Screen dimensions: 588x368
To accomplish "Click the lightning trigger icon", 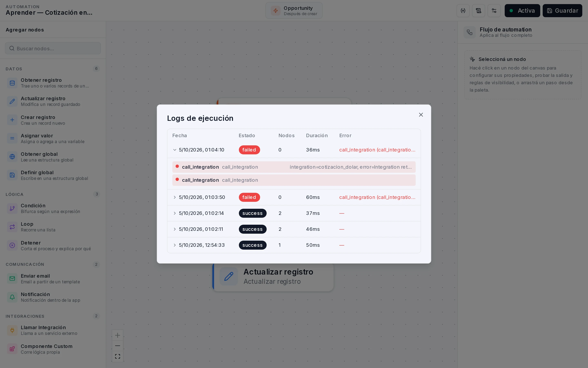I will point(276,10).
